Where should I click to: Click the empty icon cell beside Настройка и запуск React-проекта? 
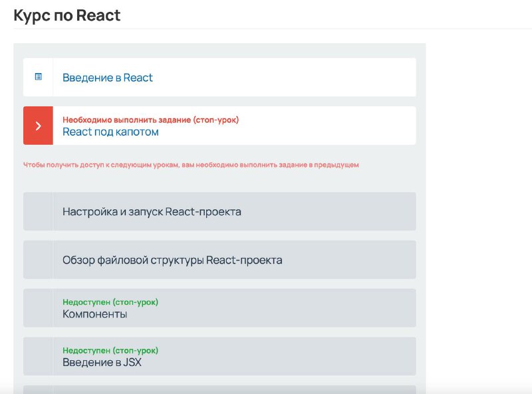pos(38,211)
